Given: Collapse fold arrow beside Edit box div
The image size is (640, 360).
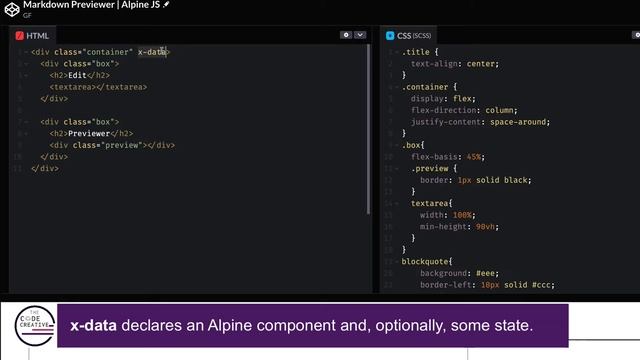Looking at the screenshot, I should click(x=26, y=64).
